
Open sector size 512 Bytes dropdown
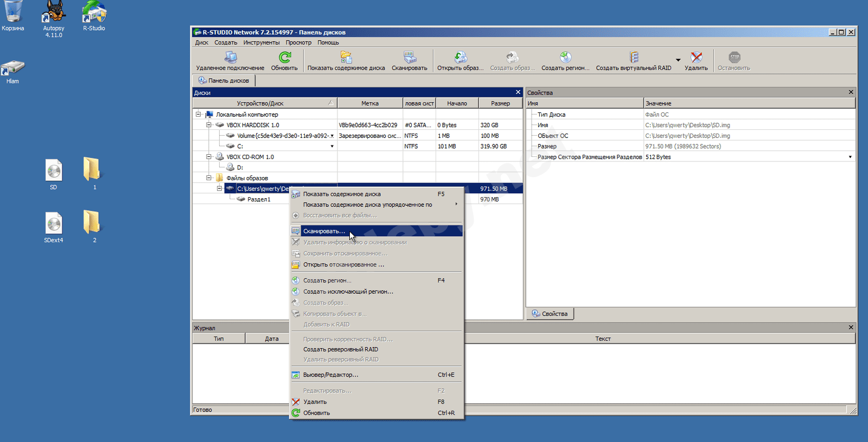coord(850,157)
